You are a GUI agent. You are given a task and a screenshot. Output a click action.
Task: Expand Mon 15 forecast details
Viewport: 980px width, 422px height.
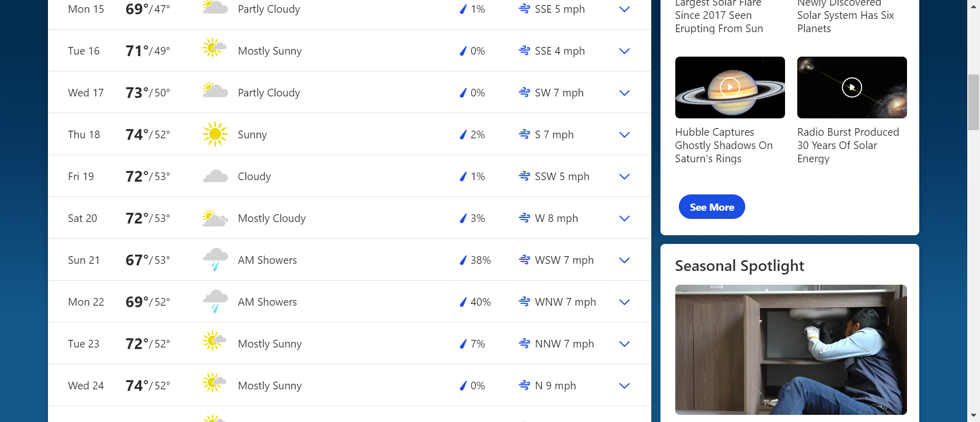tap(624, 9)
